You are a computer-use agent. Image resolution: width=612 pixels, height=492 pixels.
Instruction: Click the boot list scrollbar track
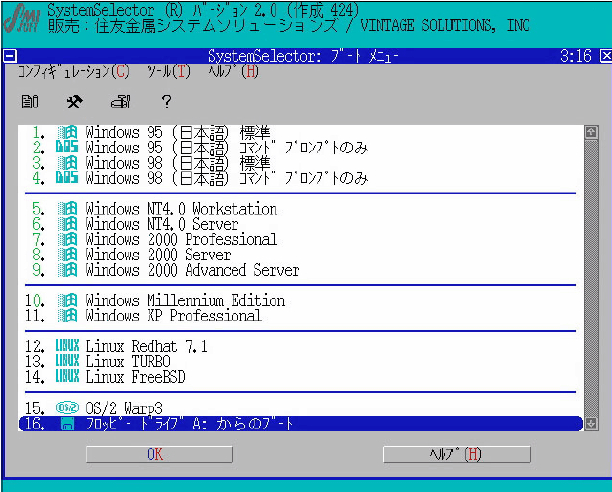pos(591,278)
